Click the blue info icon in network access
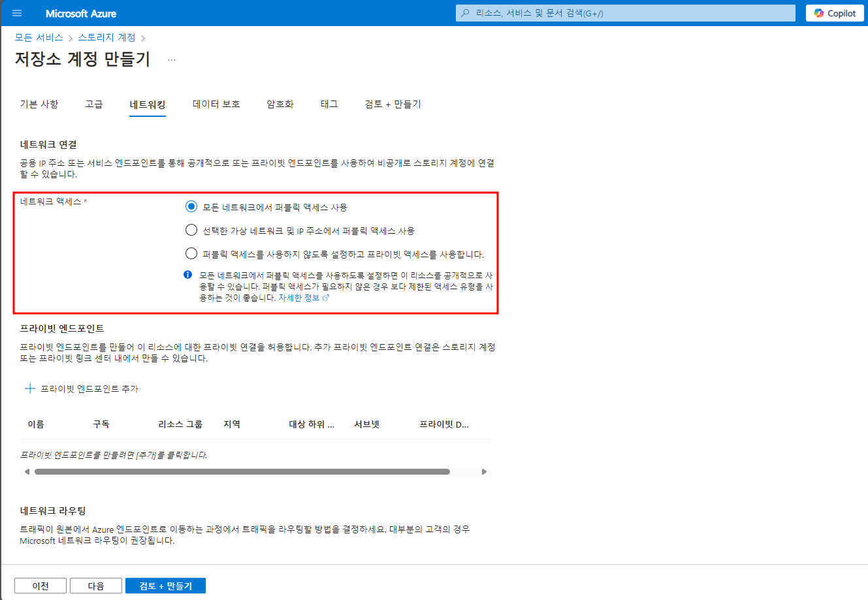 point(188,275)
